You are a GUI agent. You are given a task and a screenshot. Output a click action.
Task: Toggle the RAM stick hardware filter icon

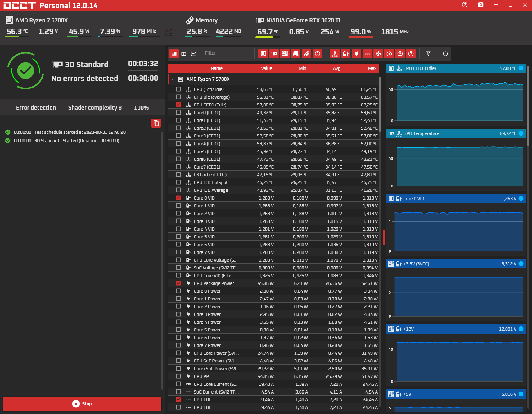pyautogui.click(x=307, y=54)
